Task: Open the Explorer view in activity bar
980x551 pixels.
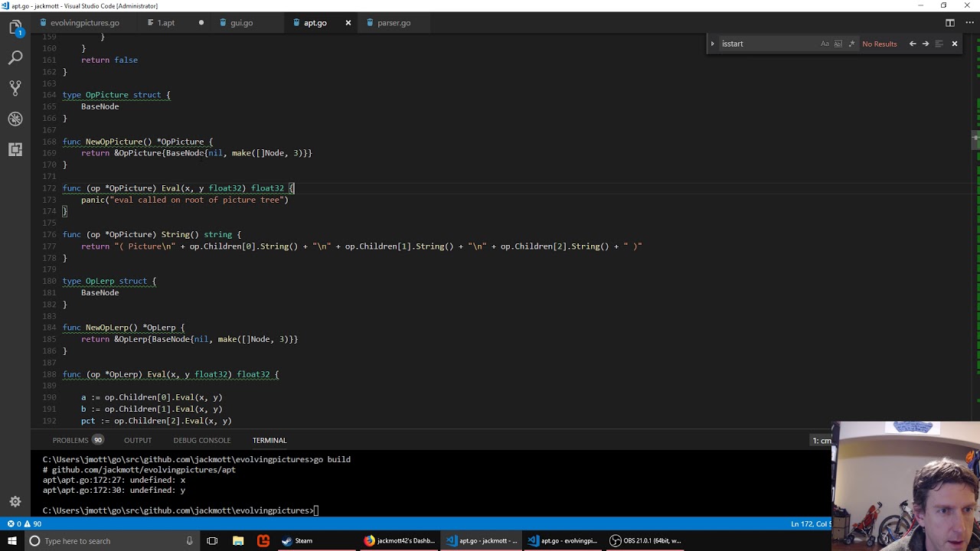Action: [x=15, y=28]
